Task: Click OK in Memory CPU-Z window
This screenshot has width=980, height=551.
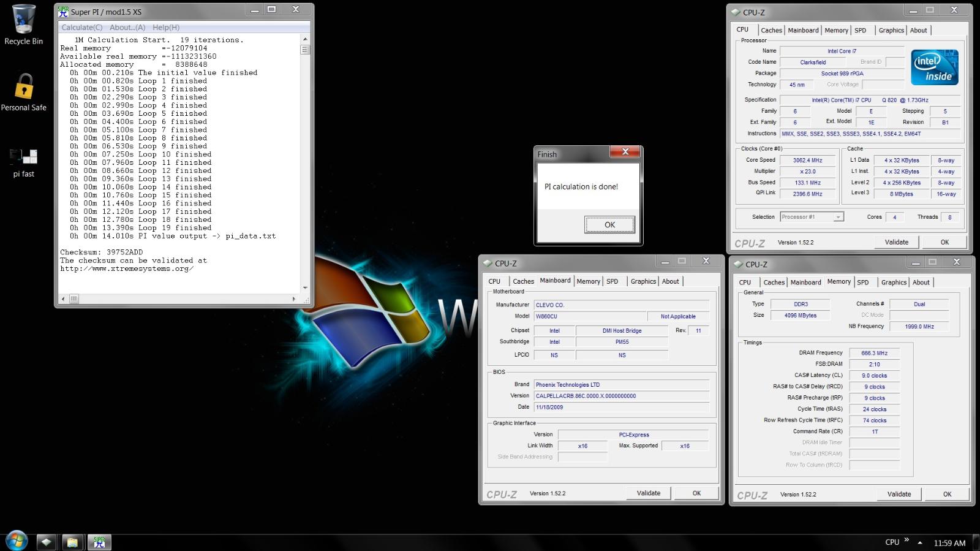Action: [x=947, y=494]
